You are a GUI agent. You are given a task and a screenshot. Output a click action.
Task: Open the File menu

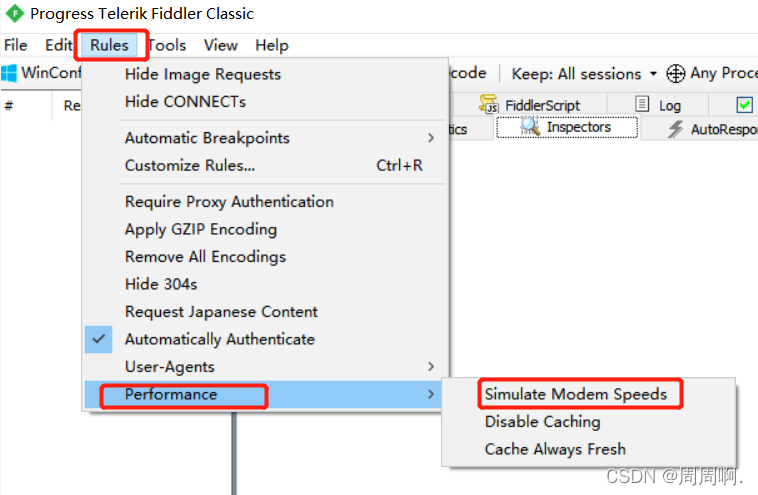[16, 45]
